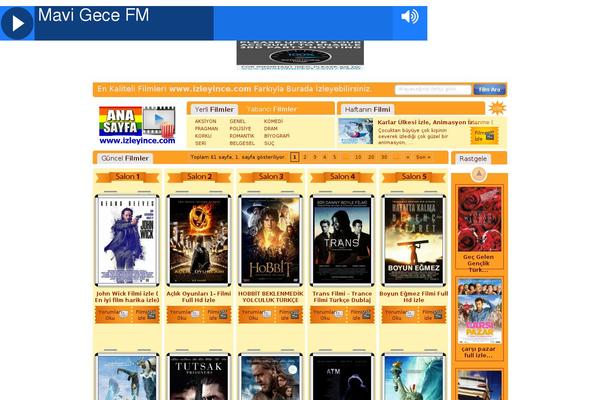Go to pagination page 10
The image size is (600, 400).
(x=358, y=157)
